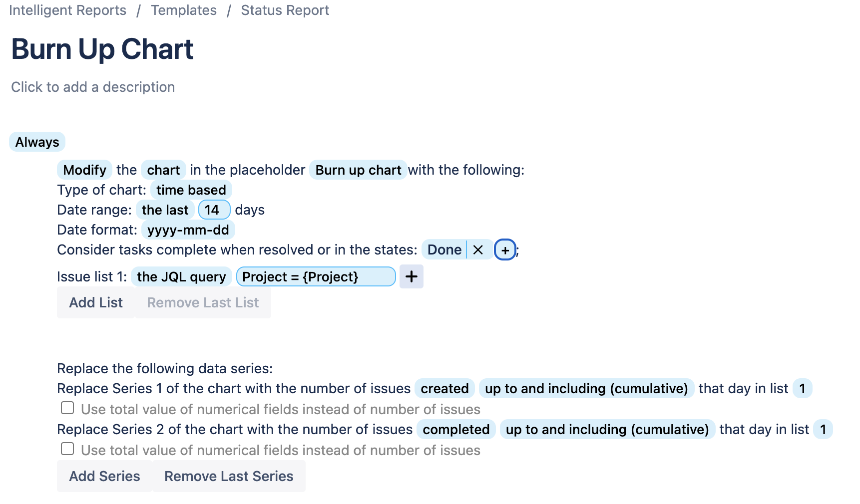Open the cumulative option dropdown for Series 1
This screenshot has height=504, width=860.
tap(586, 388)
